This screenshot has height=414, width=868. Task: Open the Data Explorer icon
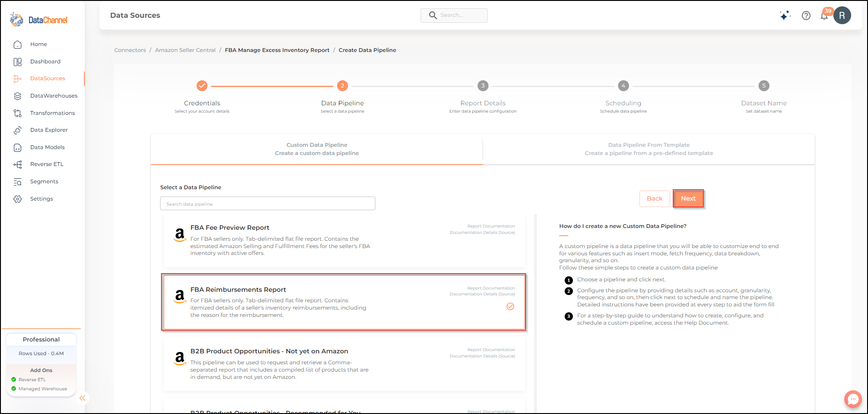[17, 130]
